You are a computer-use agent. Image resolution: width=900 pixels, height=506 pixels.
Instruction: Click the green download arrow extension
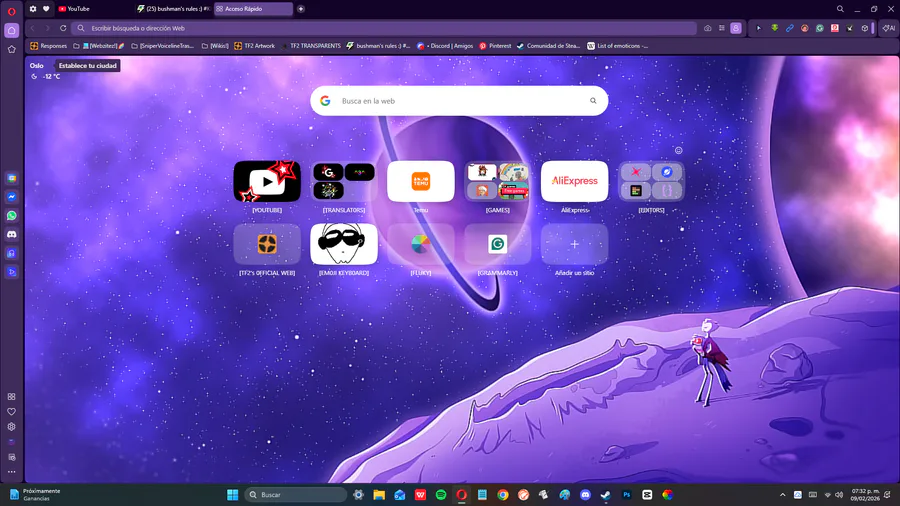[x=774, y=28]
